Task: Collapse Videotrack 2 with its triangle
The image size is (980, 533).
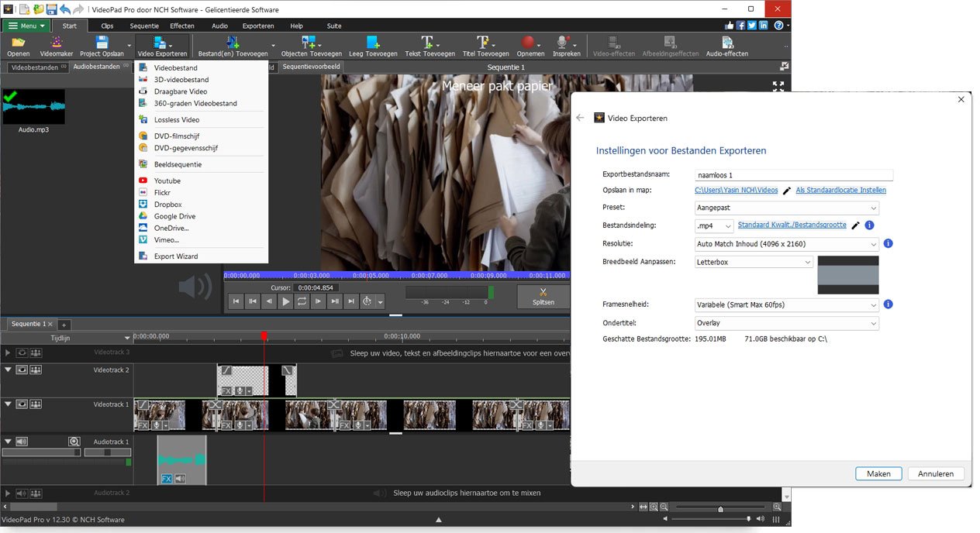Action: tap(8, 370)
